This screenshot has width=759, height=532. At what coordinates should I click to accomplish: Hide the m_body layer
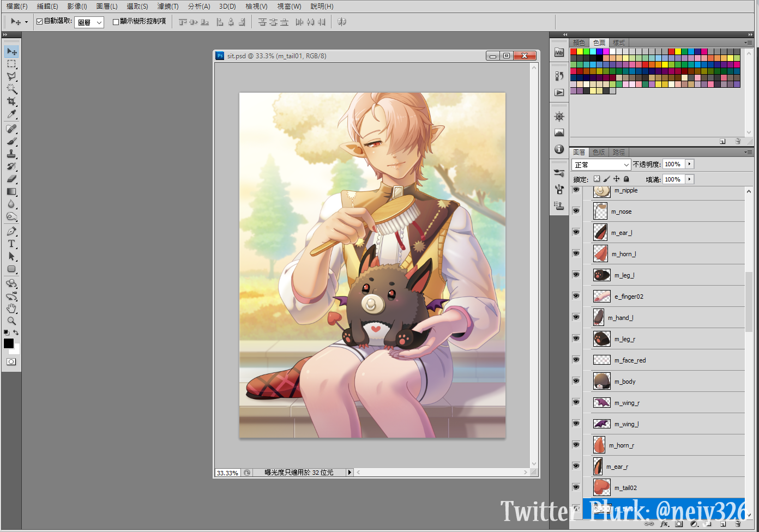[576, 381]
